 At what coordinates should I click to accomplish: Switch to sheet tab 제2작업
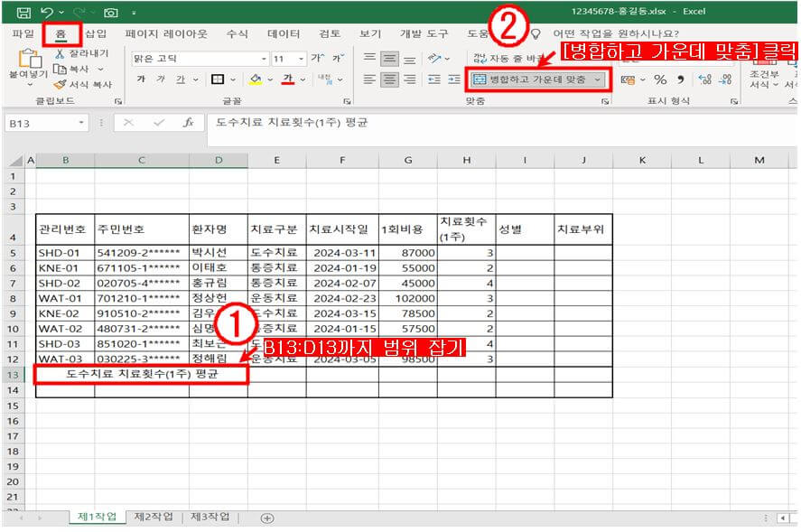point(154,518)
